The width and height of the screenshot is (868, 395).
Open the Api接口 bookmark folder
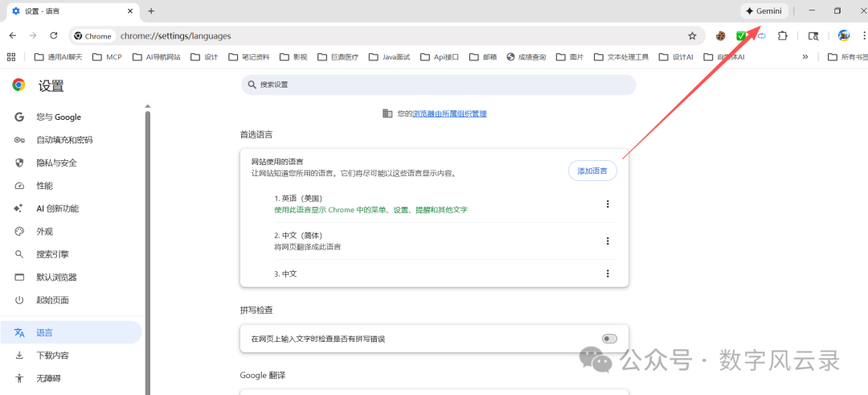click(x=440, y=56)
